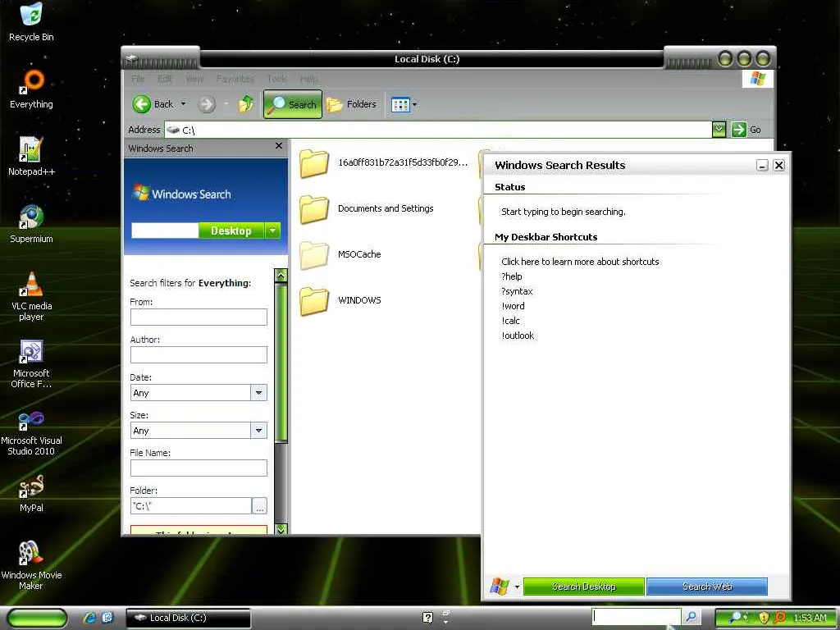
Task: Select the Documents and Settings folder
Action: (x=367, y=208)
